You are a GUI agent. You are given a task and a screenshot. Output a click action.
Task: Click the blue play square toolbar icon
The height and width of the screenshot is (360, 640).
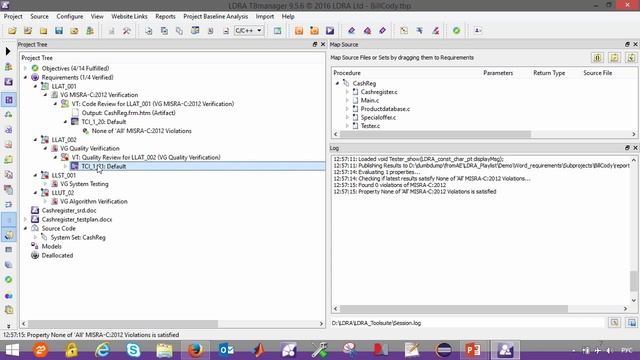[x=330, y=31]
